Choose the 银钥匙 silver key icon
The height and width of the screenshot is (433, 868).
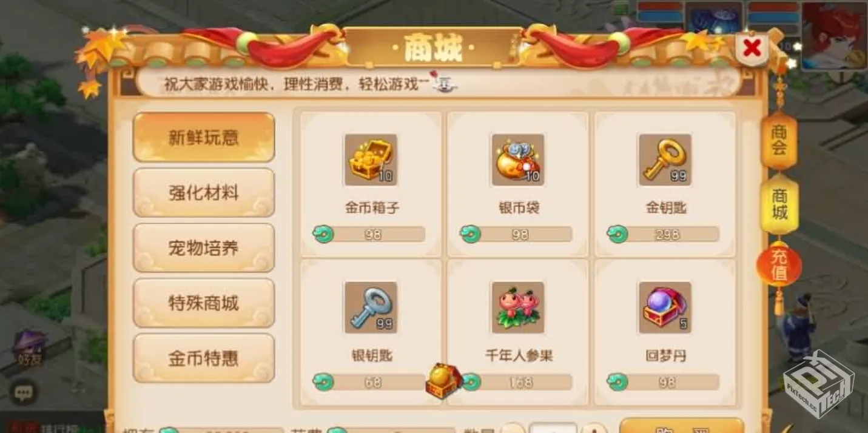pos(371,307)
